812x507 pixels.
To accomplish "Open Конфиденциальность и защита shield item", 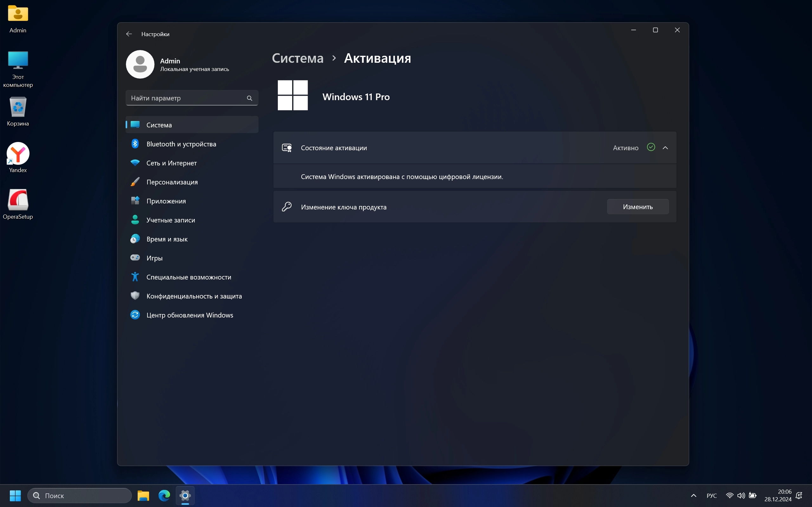I will point(194,296).
